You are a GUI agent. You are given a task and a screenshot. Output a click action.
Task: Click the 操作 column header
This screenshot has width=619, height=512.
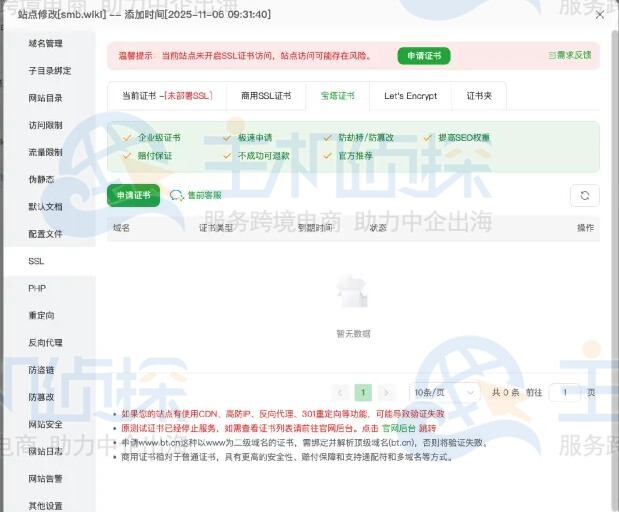coord(585,228)
